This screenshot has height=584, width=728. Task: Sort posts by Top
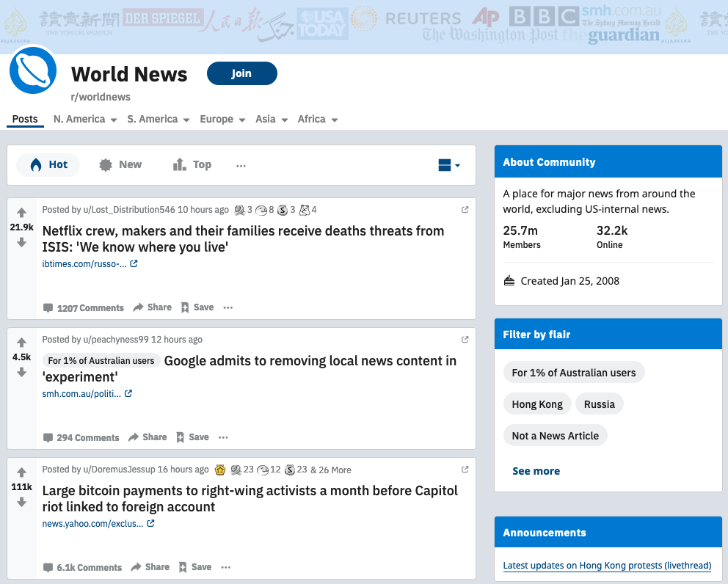click(192, 165)
